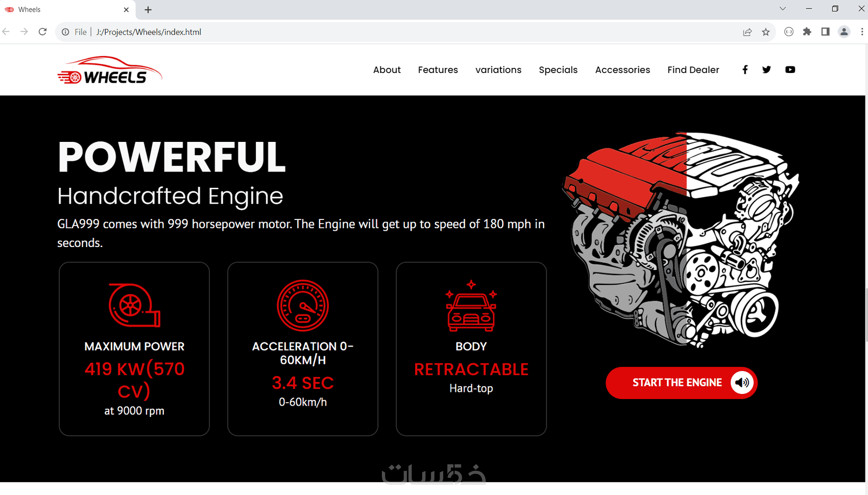The image size is (868, 495).
Task: Open the Facebook social icon
Action: (745, 70)
